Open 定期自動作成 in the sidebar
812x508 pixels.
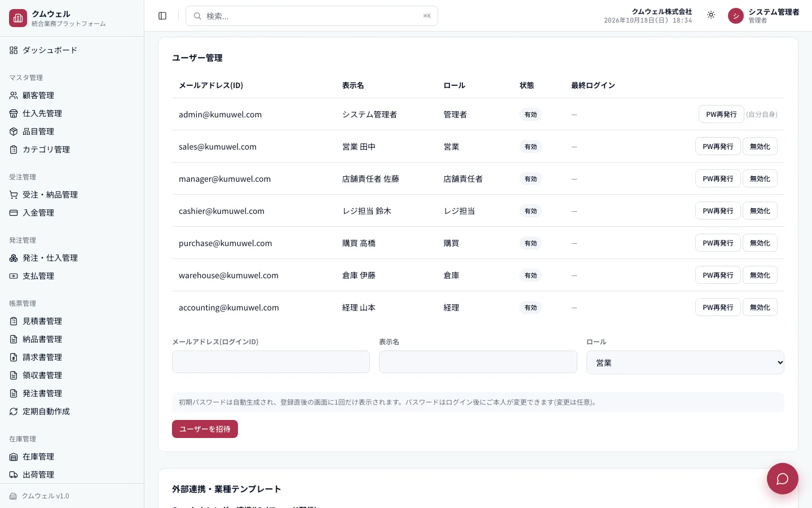(x=72, y=411)
